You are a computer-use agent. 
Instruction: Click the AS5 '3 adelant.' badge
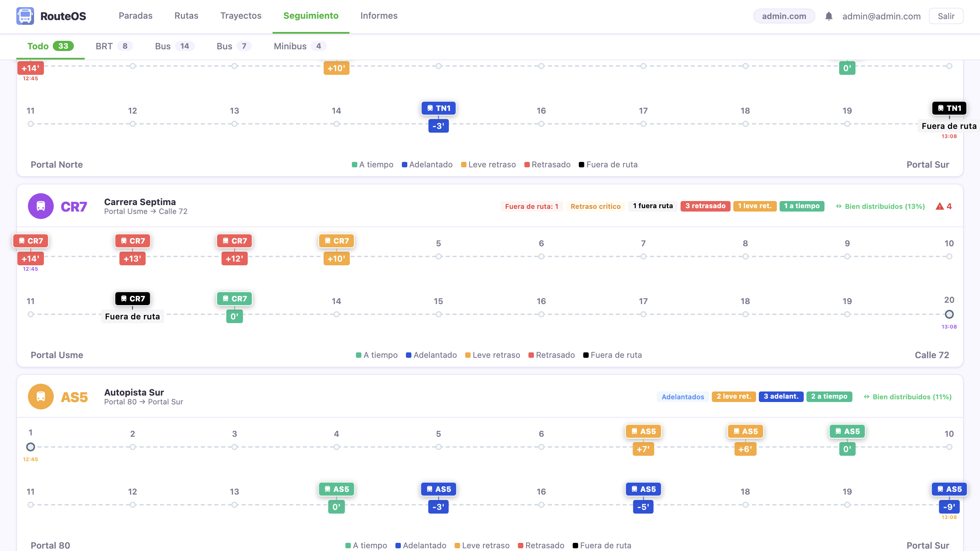coord(781,396)
